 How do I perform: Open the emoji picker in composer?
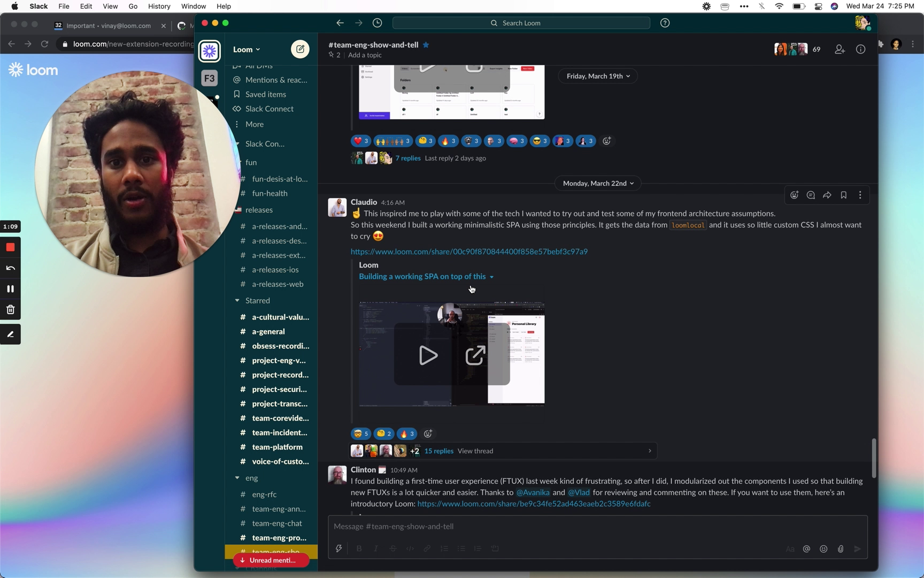tap(823, 549)
